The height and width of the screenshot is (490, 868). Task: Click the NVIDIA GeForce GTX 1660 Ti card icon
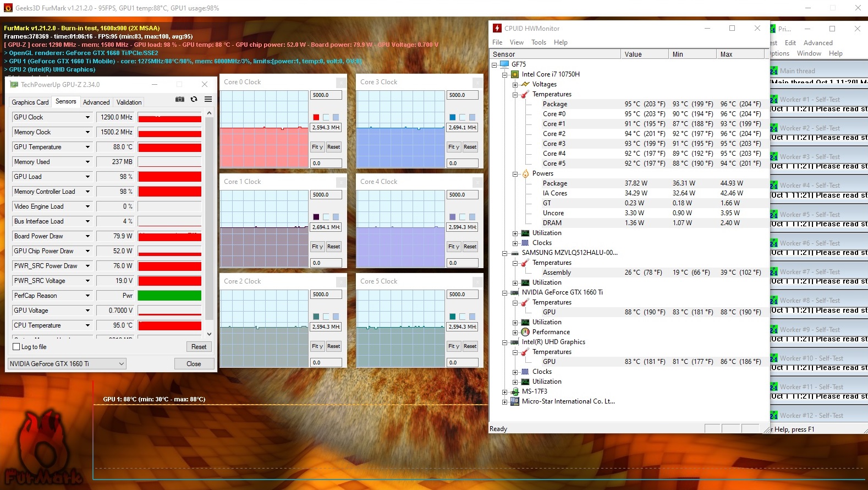coord(515,292)
